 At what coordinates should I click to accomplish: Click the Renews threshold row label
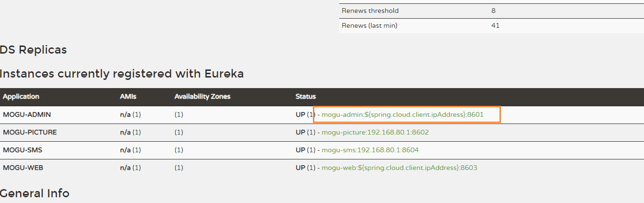pos(370,11)
